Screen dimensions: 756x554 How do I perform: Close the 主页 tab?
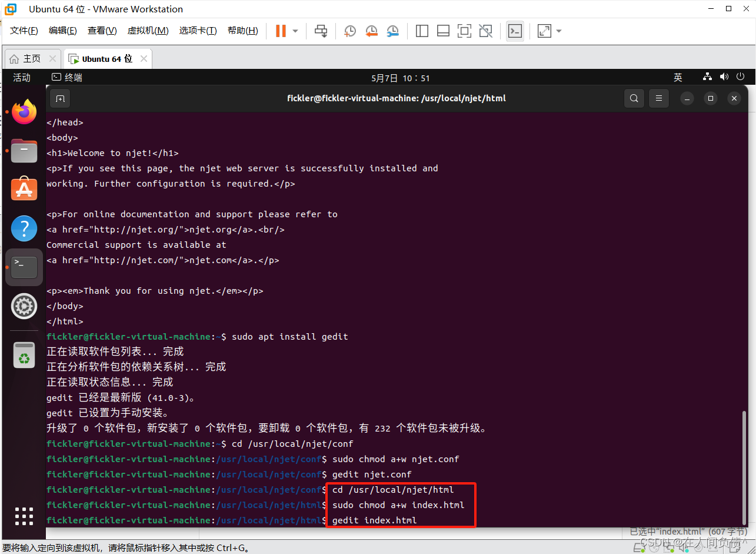52,59
